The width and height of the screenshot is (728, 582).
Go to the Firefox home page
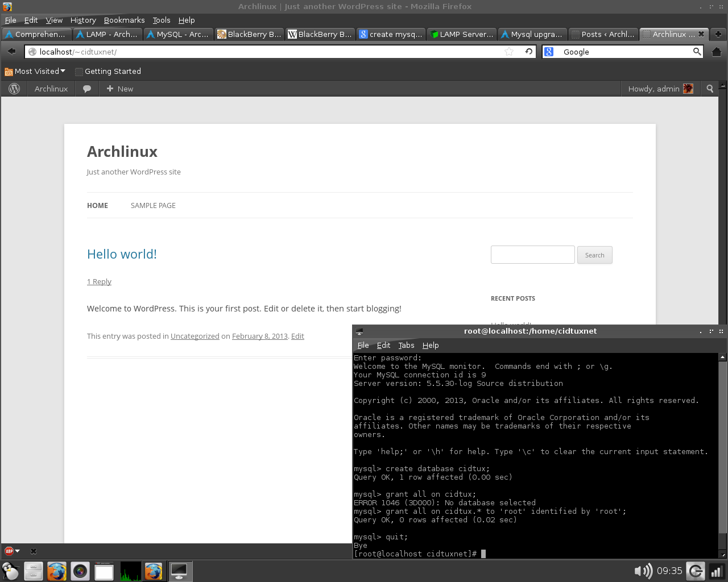point(717,52)
